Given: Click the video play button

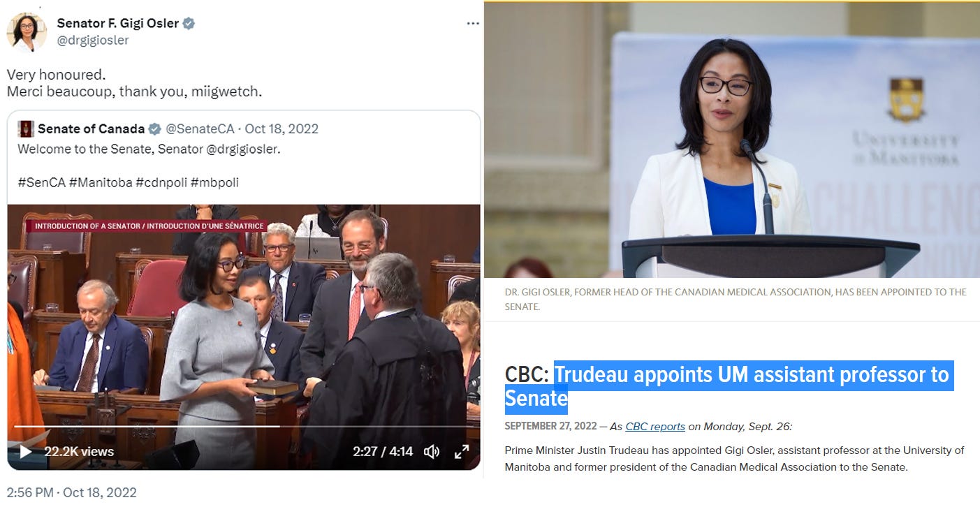Looking at the screenshot, I should pyautogui.click(x=25, y=452).
